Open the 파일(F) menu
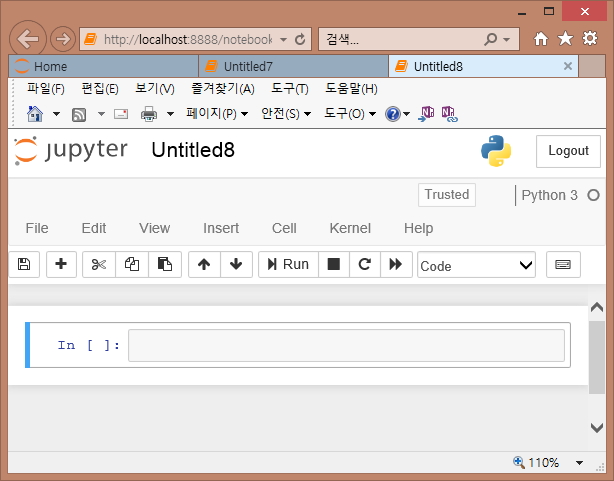The width and height of the screenshot is (614, 481). coord(45,89)
